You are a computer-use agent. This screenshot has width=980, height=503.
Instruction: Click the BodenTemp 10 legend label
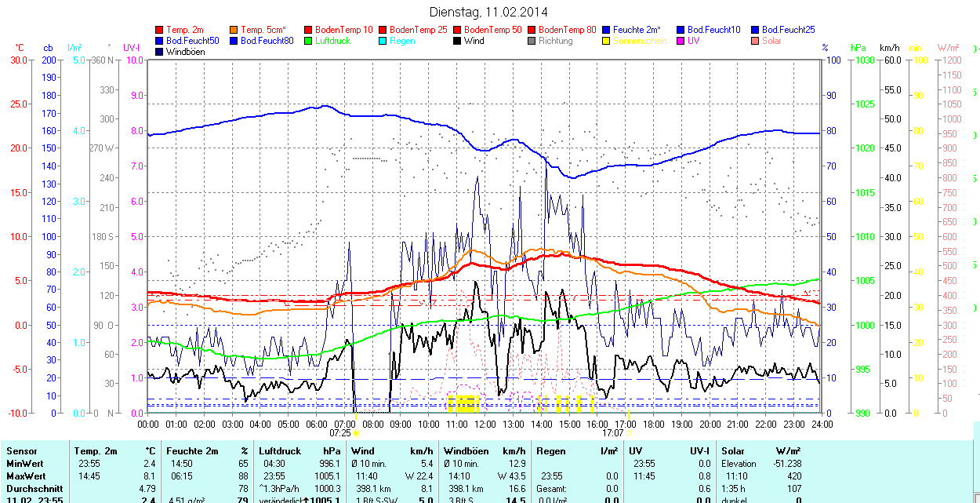(x=345, y=30)
